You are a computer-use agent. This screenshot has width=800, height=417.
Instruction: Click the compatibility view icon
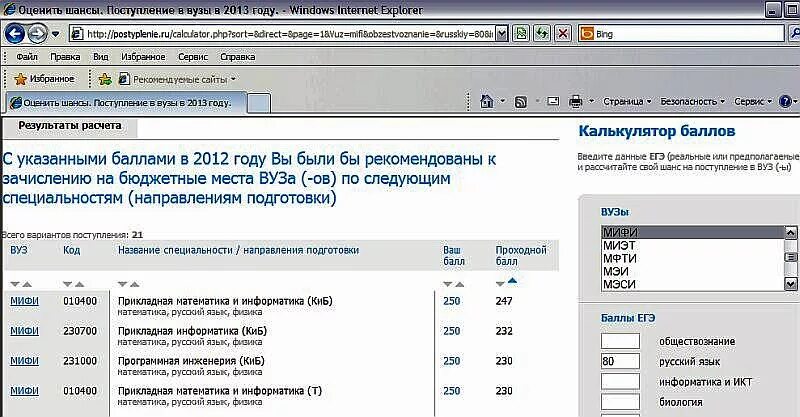[x=521, y=34]
